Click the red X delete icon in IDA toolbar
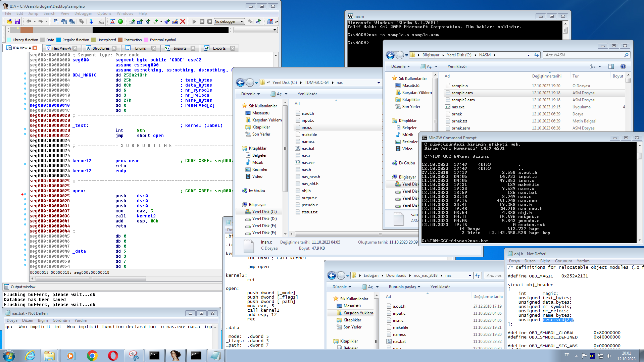Image resolution: width=644 pixels, height=362 pixels. [x=183, y=21]
